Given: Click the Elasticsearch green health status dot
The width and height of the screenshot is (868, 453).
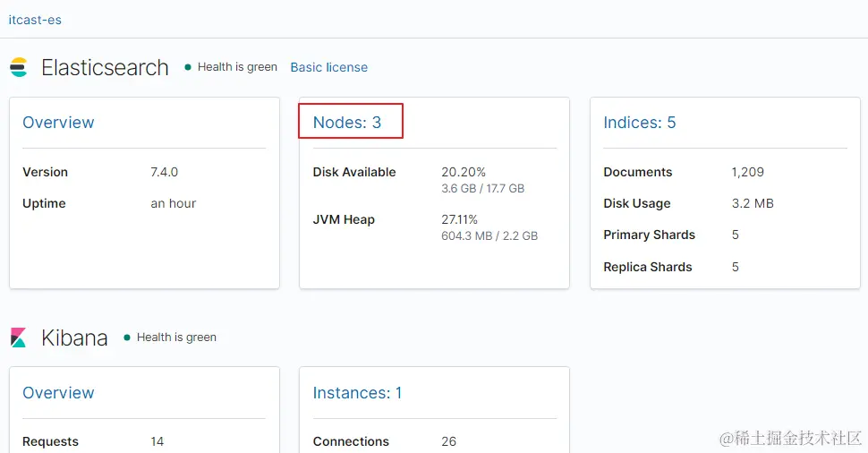Looking at the screenshot, I should 188,67.
